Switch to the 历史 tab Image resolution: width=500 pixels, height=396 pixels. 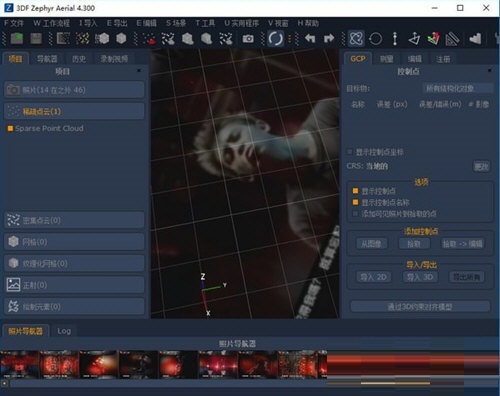point(79,59)
